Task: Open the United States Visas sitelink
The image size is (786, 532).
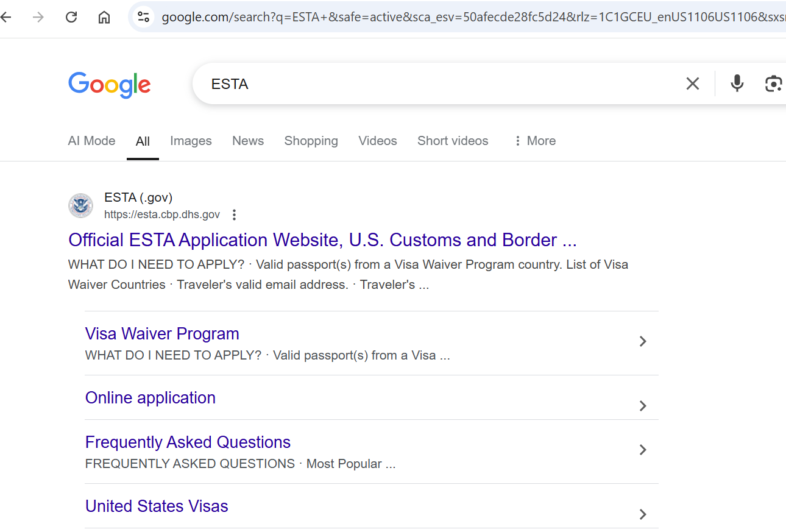Action: tap(157, 506)
